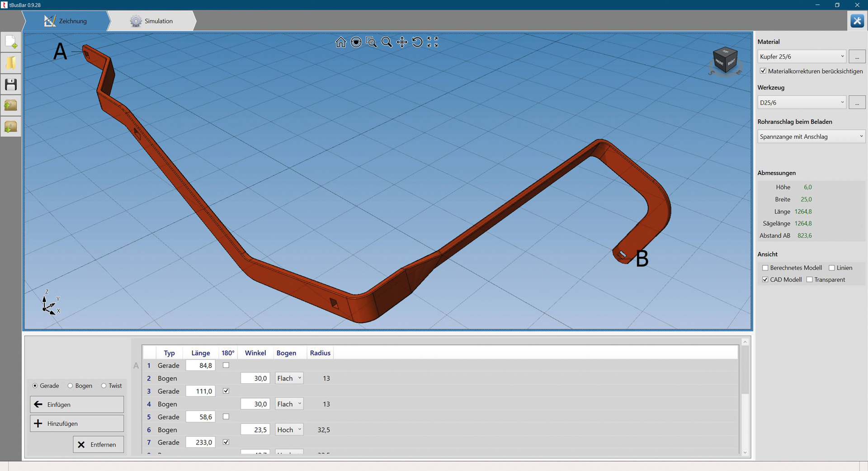Viewport: 868px width, 471px height.
Task: Save the current drawing
Action: click(x=10, y=84)
